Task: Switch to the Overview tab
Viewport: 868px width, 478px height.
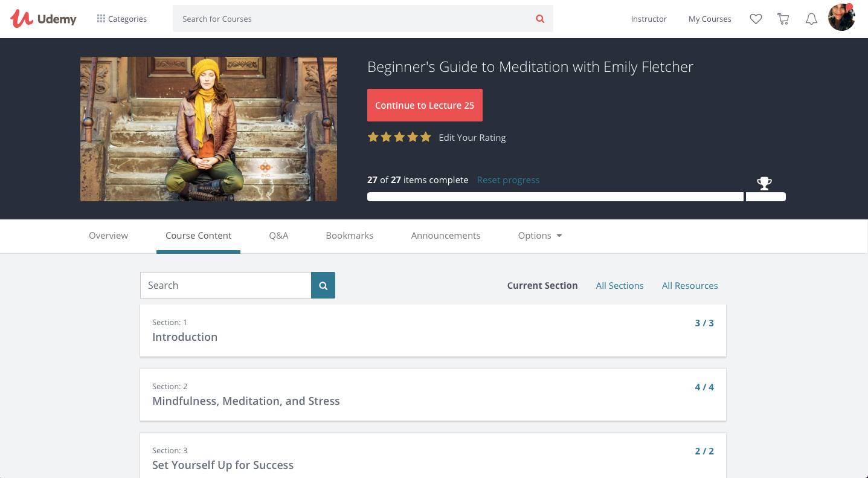Action: coord(108,236)
